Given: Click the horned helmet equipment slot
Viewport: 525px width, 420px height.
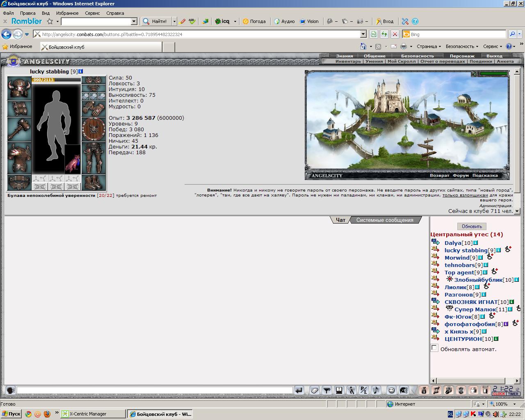Looking at the screenshot, I should tap(19, 88).
